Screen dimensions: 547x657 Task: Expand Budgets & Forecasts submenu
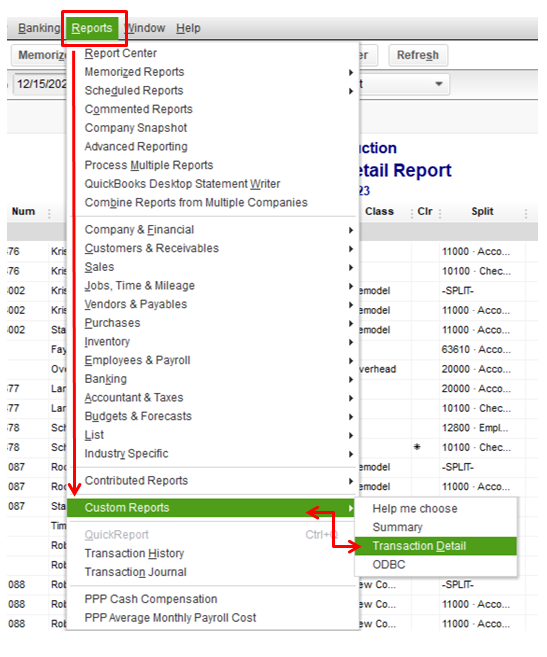click(213, 416)
